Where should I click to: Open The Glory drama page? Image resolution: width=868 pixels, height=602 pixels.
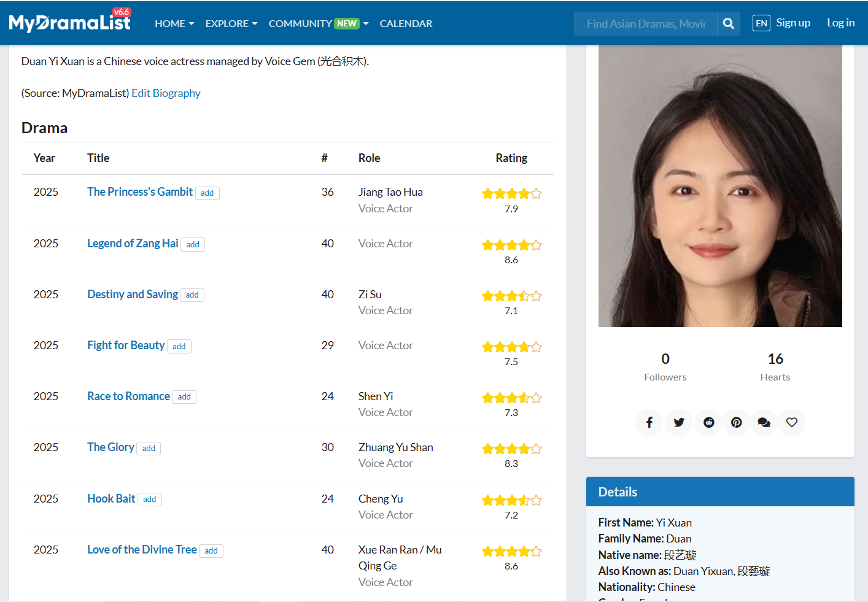(110, 447)
